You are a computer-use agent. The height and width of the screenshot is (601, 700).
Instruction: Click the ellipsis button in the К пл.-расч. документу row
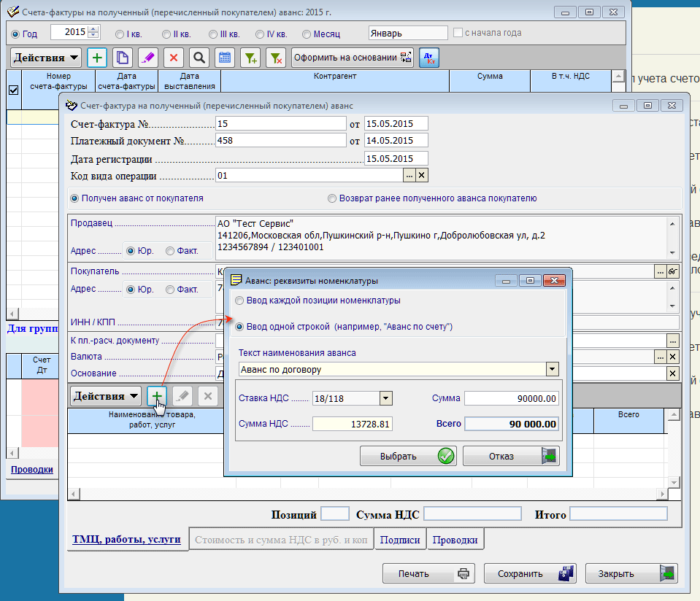(x=673, y=341)
